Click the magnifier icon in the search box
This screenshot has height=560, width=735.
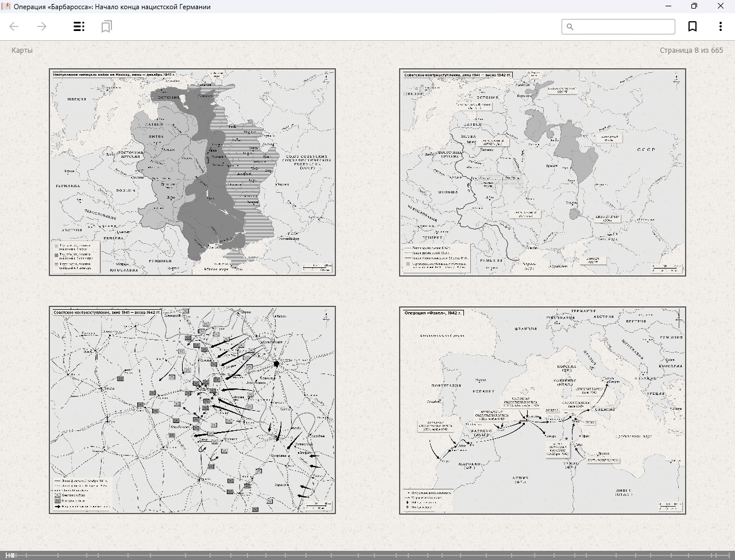click(x=570, y=27)
